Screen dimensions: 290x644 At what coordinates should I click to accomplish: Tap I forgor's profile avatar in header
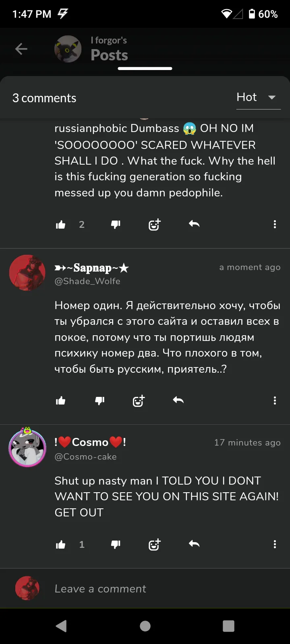pos(68,49)
